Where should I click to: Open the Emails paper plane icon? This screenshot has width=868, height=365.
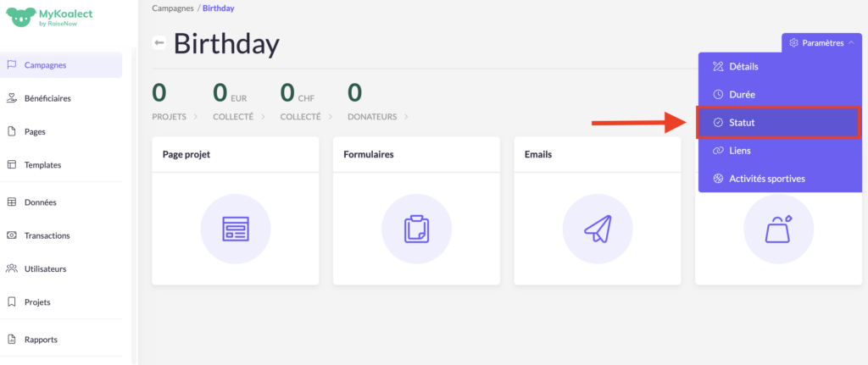[597, 229]
